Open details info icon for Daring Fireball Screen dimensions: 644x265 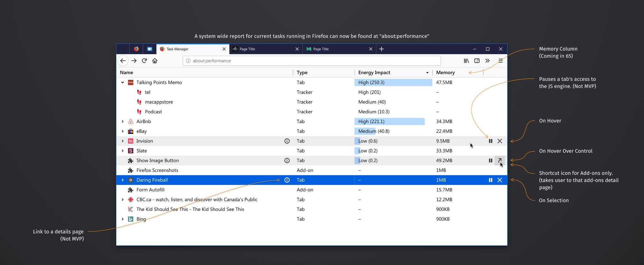tap(287, 180)
